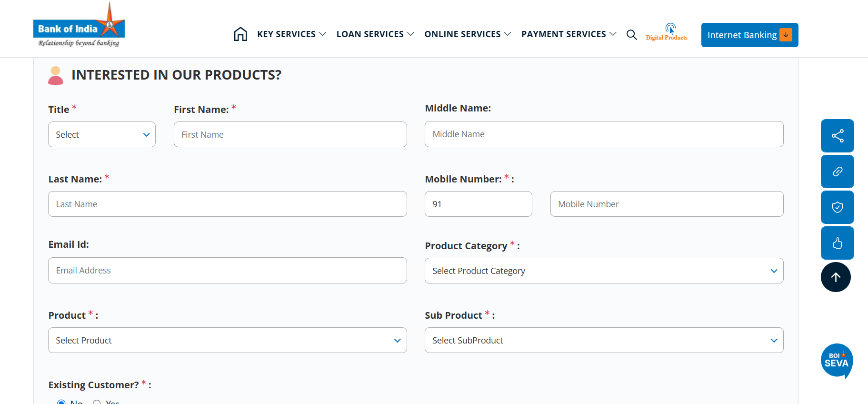
Task: Click the Bank of India logo
Action: coord(79,26)
